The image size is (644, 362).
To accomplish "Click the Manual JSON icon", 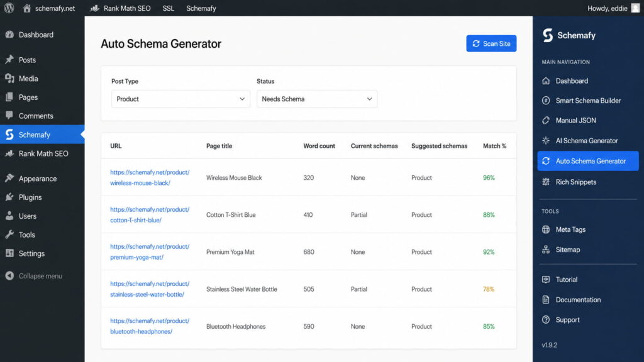I will click(x=546, y=120).
